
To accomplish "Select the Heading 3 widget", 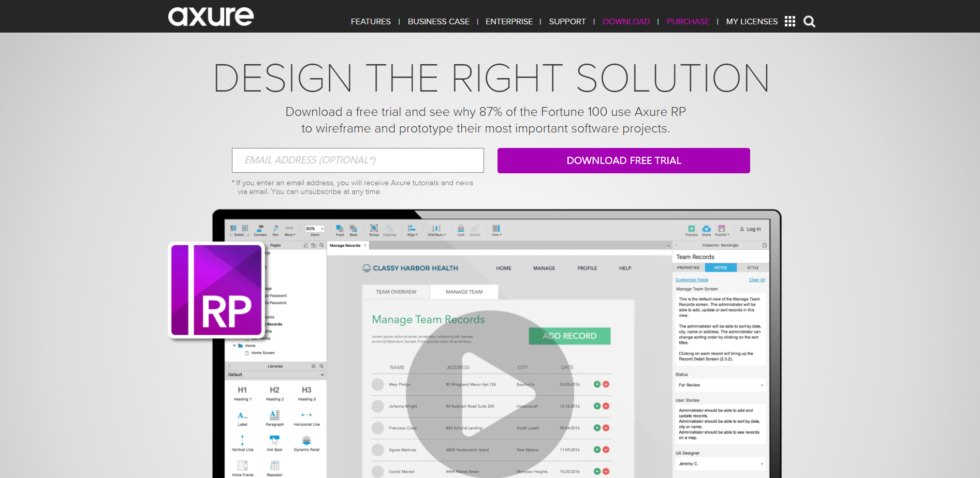I will (x=306, y=394).
